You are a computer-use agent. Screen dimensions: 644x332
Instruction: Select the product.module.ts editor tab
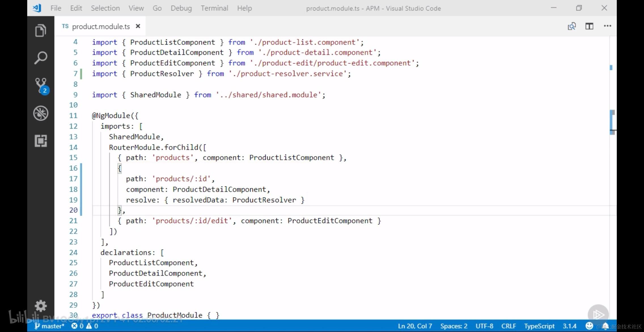pos(101,26)
